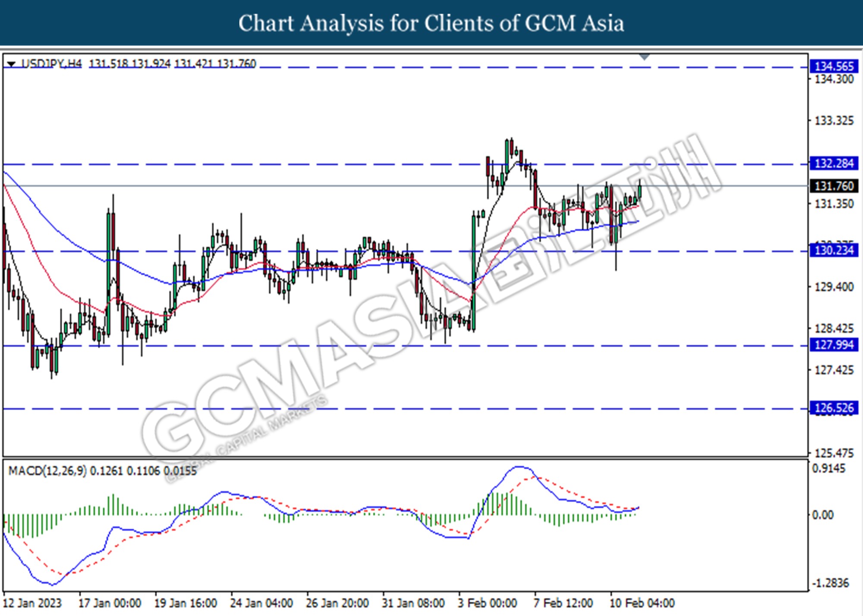Select the 126.526 price level label
The height and width of the screenshot is (616, 863).
pos(834,408)
